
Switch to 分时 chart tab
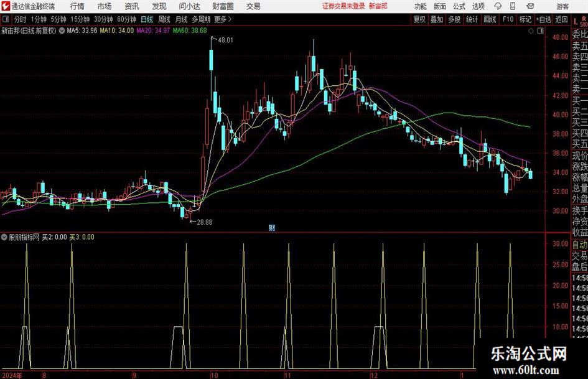pos(20,19)
